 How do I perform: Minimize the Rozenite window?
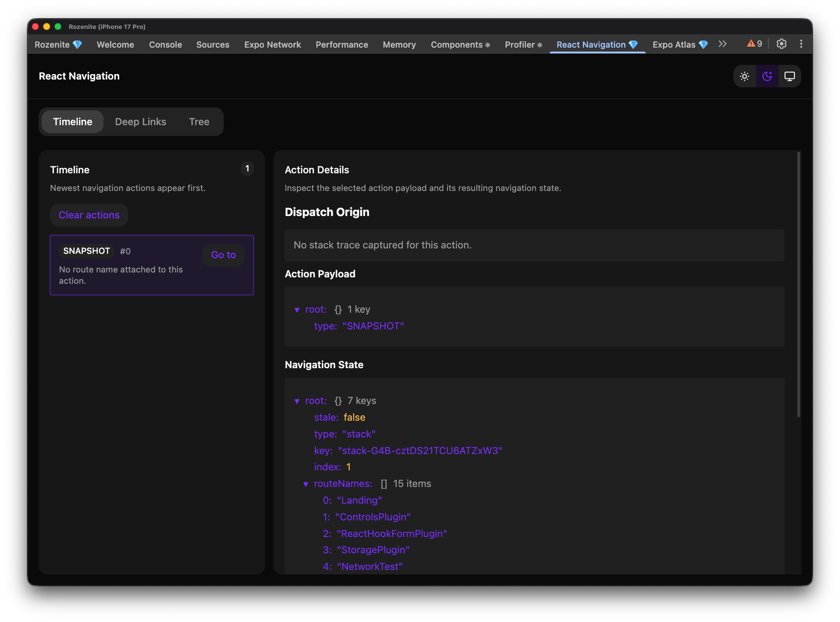coord(47,27)
